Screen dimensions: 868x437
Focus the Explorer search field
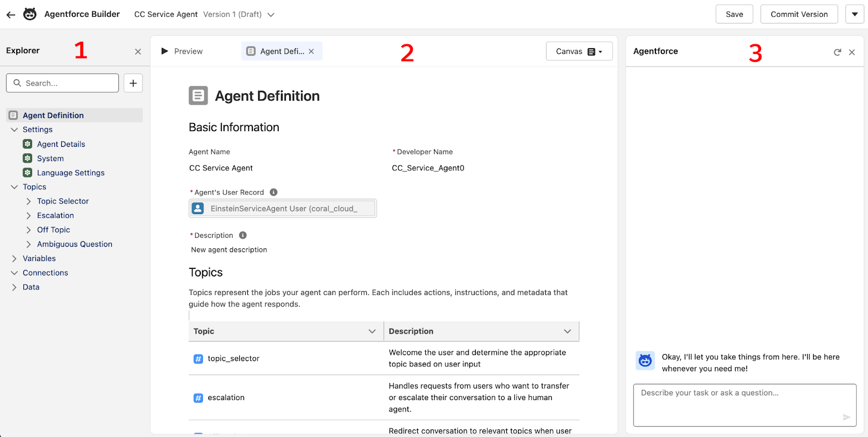click(x=62, y=83)
